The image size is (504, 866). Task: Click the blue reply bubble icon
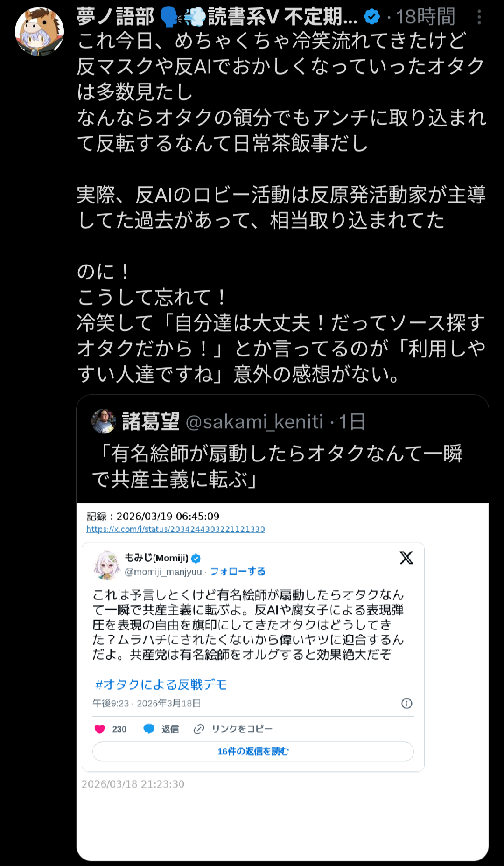click(149, 729)
